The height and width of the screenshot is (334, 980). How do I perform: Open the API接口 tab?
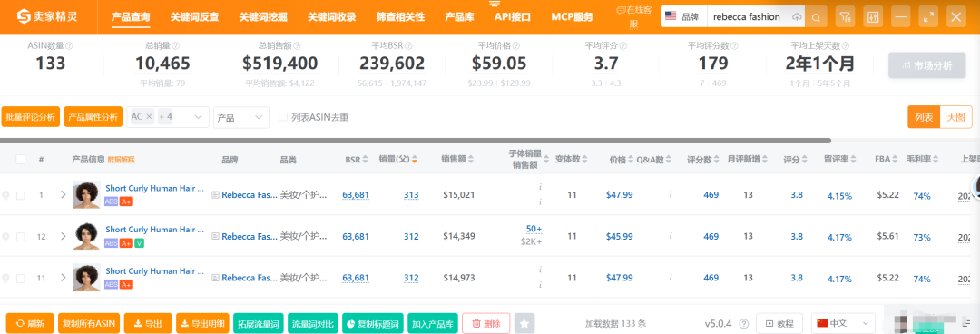tap(513, 17)
